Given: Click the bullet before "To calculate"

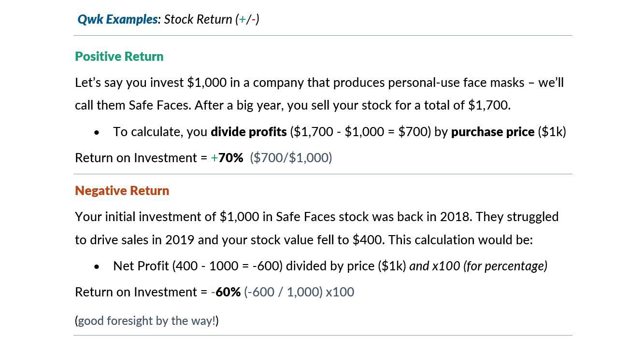Looking at the screenshot, I should 98,132.
